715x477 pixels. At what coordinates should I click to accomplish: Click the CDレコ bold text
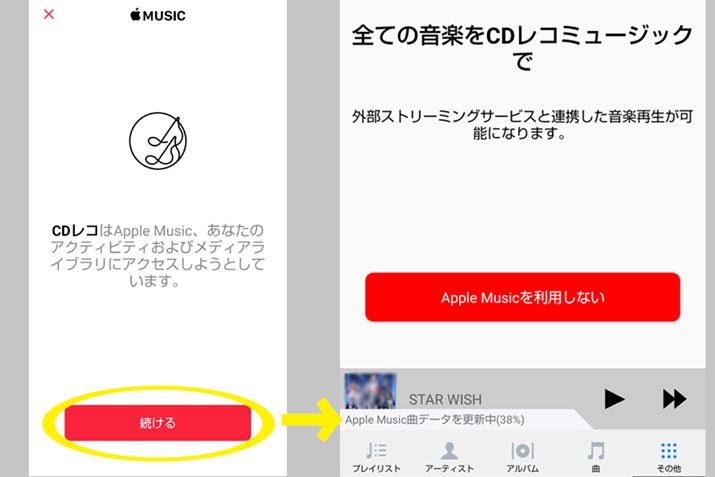click(75, 231)
